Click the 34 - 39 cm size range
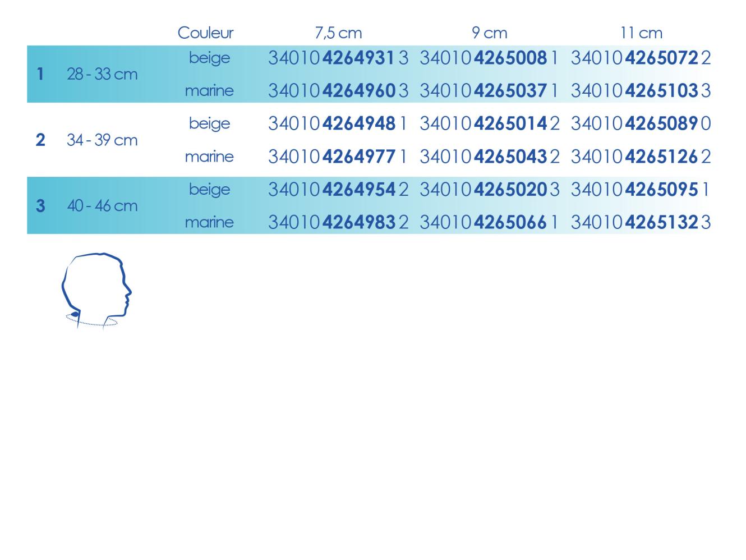The width and height of the screenshot is (746, 560). [x=102, y=140]
